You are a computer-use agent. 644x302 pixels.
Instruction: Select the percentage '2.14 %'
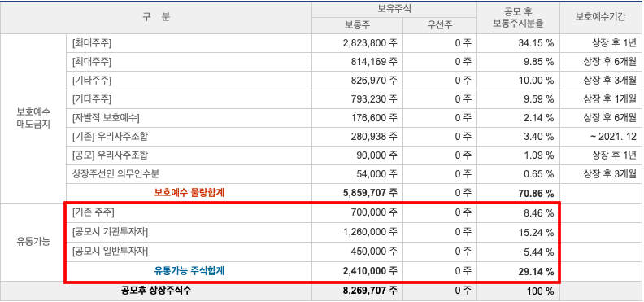coord(538,118)
